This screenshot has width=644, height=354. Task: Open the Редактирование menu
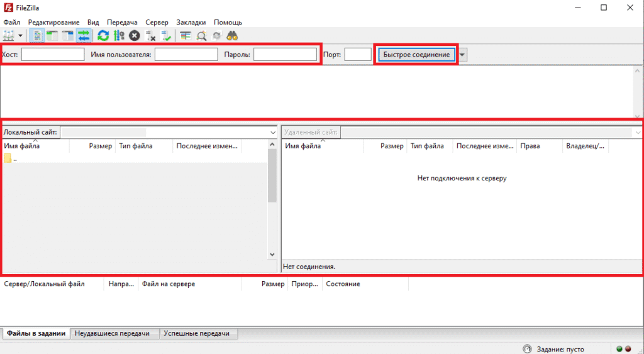(x=53, y=22)
